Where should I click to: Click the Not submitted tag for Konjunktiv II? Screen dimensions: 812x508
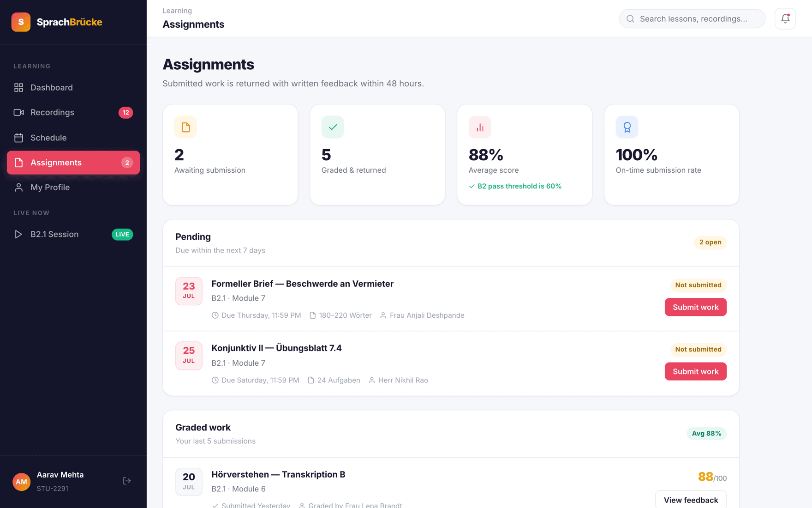pos(698,350)
